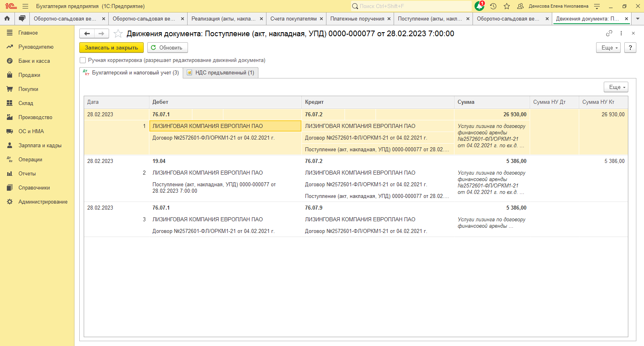Copy link to this document icon
Image resolution: width=644 pixels, height=346 pixels.
609,33
